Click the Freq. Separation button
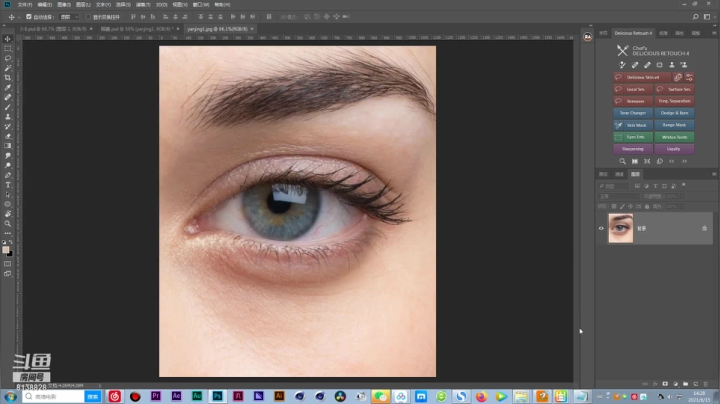This screenshot has width=720, height=404. coord(674,101)
